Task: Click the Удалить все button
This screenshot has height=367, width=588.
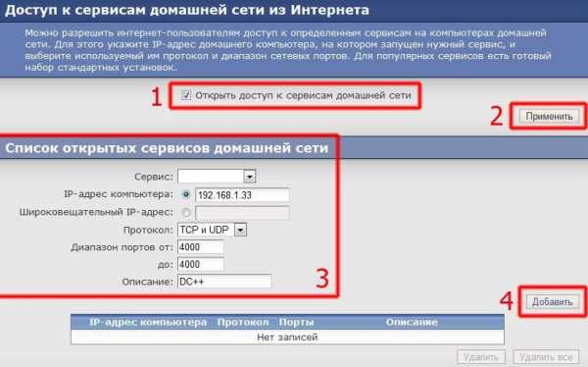Action: coord(546,357)
